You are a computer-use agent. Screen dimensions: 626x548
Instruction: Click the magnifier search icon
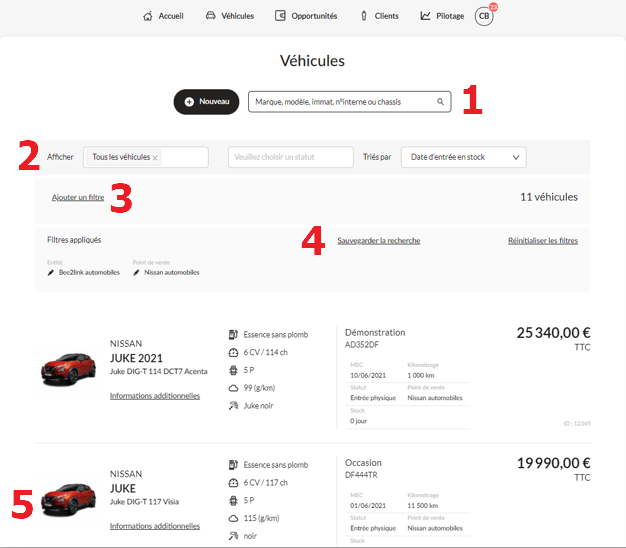pyautogui.click(x=440, y=102)
